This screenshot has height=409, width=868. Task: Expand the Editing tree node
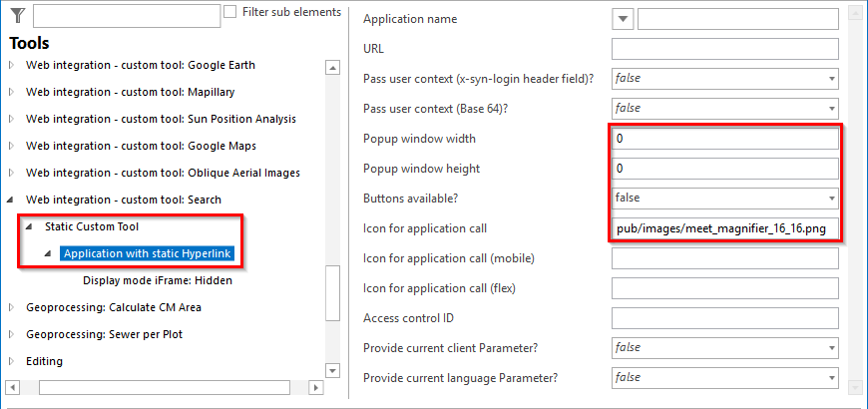coord(12,361)
